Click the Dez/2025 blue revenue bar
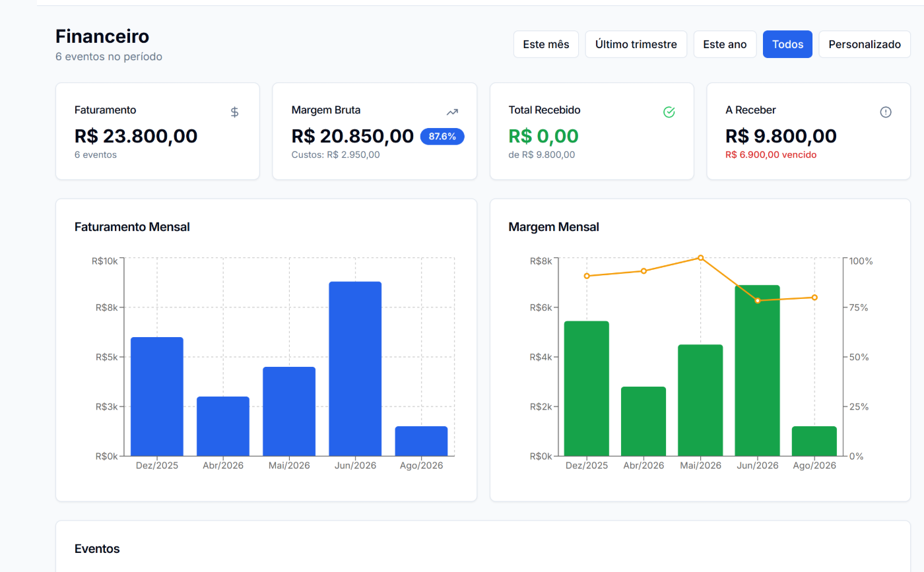Screen dimensions: 924x572 [x=157, y=397]
